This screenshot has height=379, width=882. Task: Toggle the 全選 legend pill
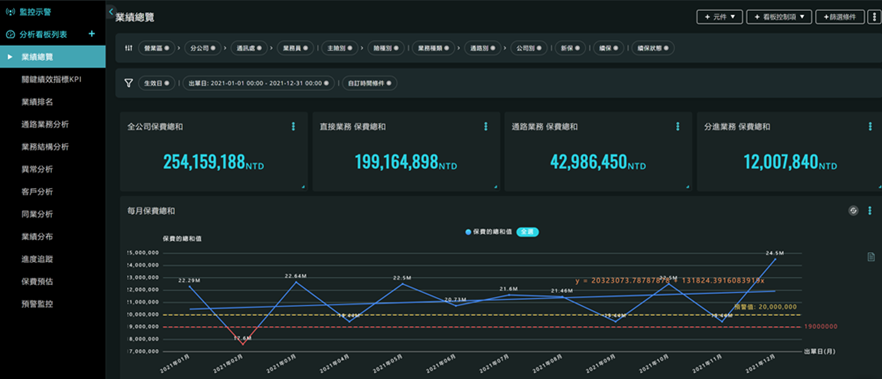point(527,232)
